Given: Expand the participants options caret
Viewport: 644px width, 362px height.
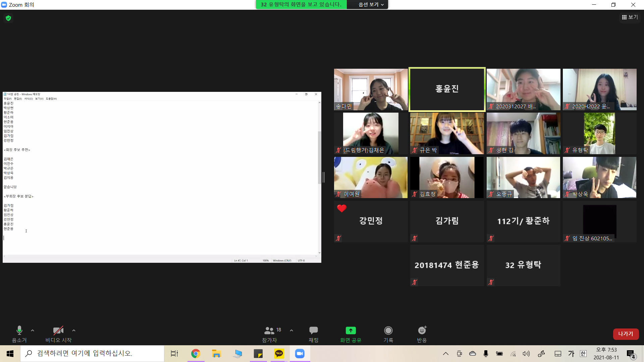Looking at the screenshot, I should (291, 330).
